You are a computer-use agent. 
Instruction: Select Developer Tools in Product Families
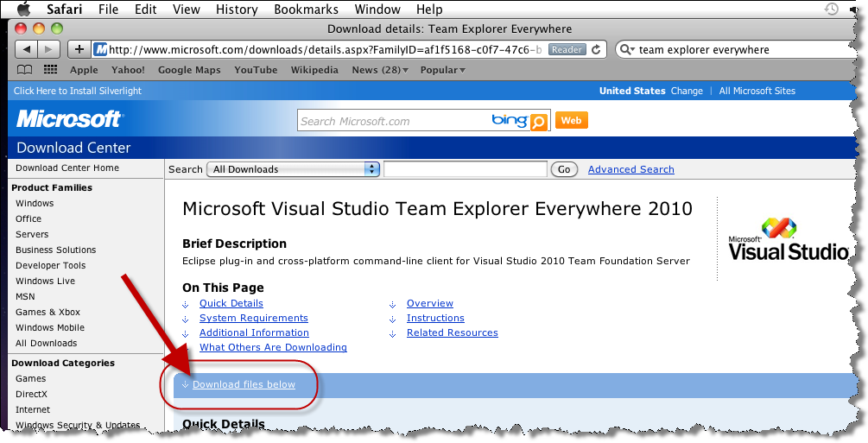(50, 265)
